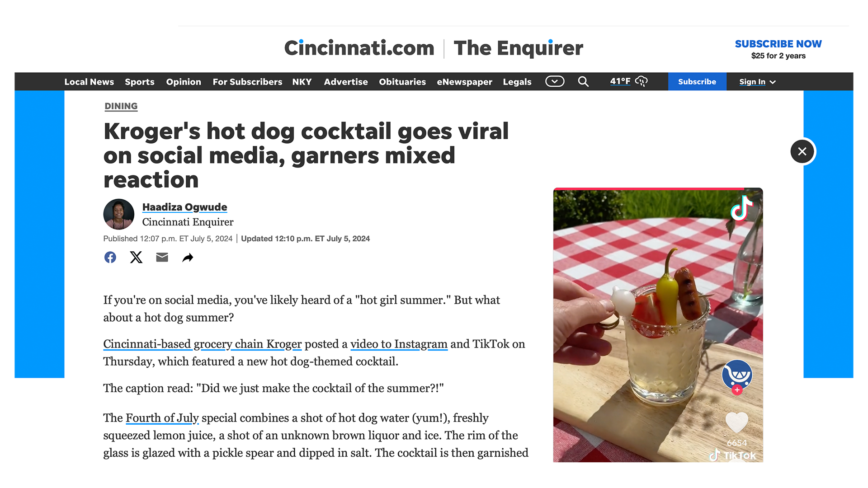
Task: Click the DINING category label
Action: pyautogui.click(x=121, y=106)
